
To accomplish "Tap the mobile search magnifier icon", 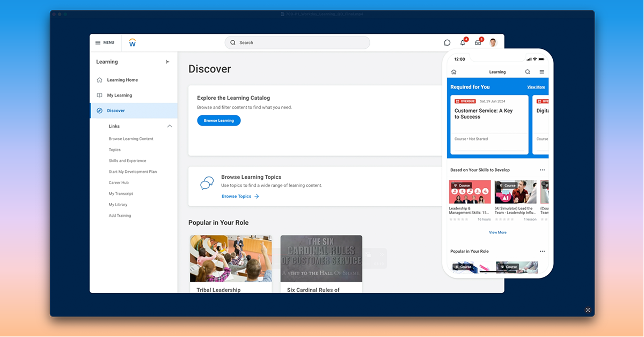I will pyautogui.click(x=528, y=72).
